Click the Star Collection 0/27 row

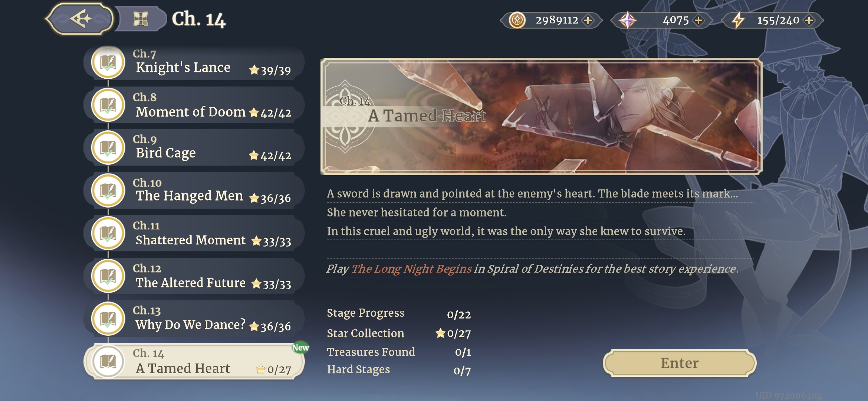tap(398, 333)
